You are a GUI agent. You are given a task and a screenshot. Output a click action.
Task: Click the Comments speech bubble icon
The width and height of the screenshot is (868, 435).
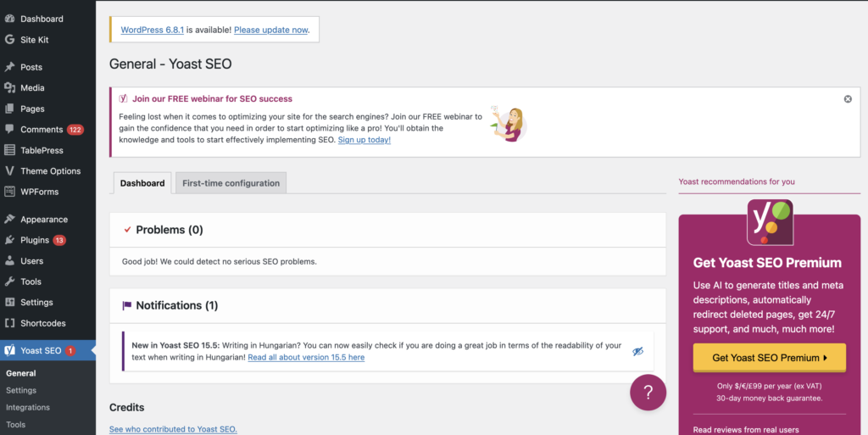coord(9,130)
